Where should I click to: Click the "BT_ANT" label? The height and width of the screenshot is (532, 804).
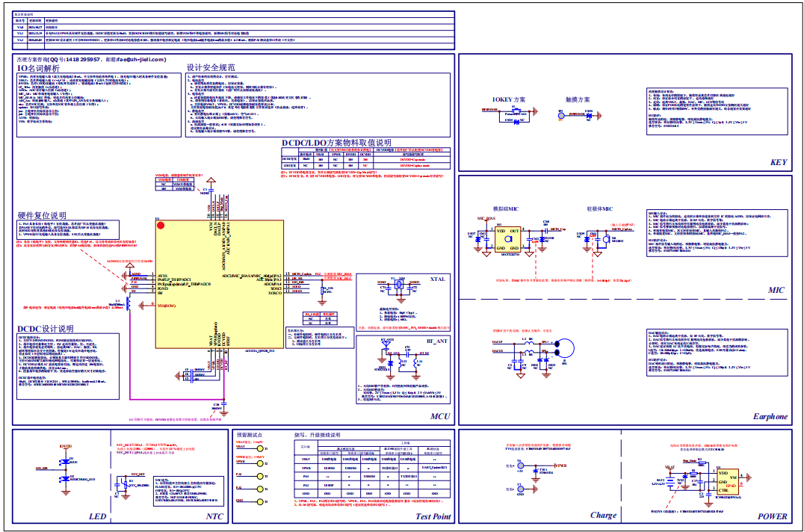click(x=437, y=341)
